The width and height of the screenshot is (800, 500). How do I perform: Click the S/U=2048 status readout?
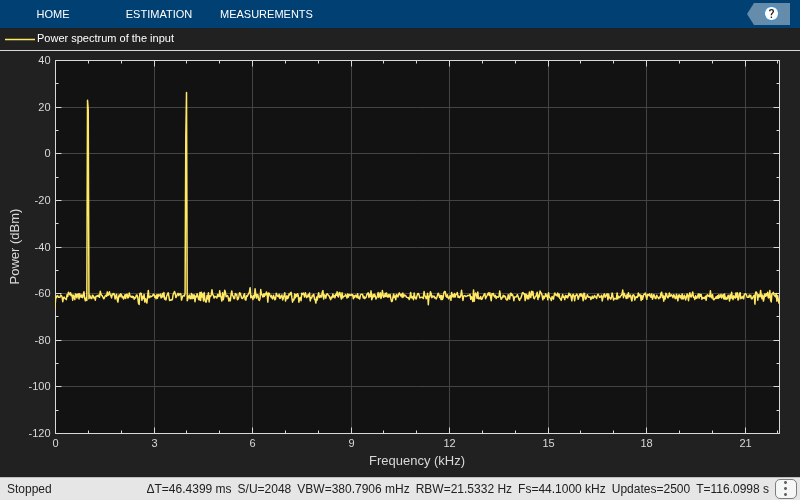(x=264, y=489)
